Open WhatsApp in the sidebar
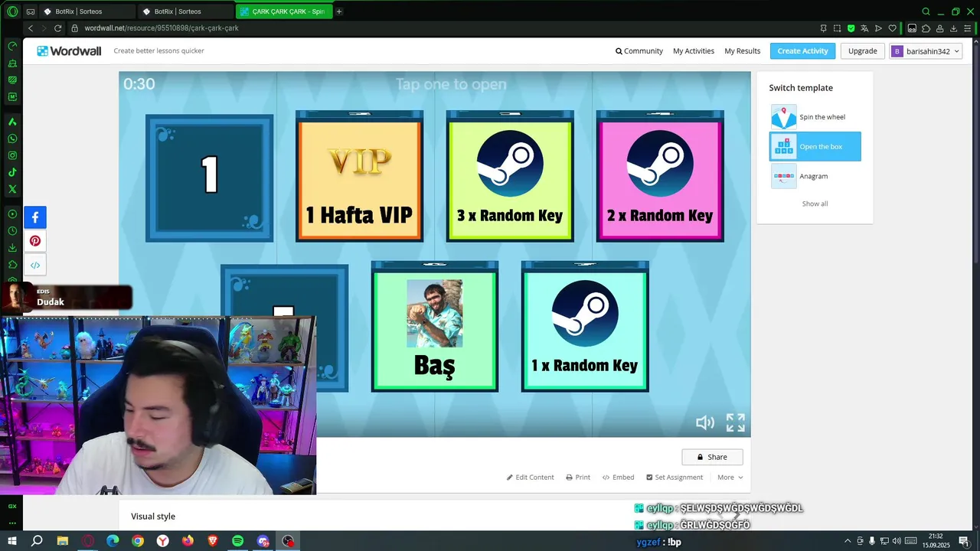 12,139
